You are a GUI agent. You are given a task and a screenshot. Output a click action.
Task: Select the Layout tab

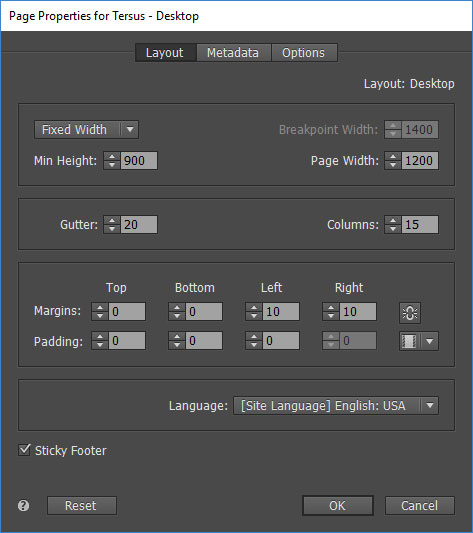click(x=165, y=53)
